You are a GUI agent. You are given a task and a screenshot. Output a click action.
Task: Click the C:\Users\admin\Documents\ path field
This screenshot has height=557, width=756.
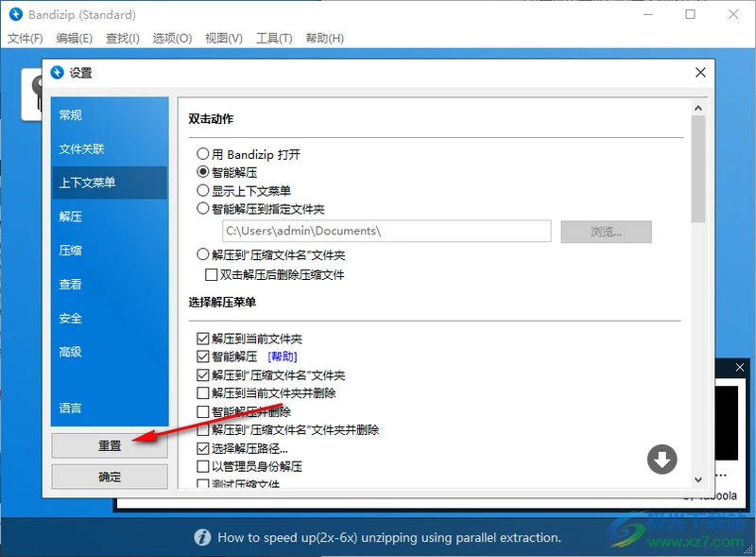pyautogui.click(x=387, y=231)
